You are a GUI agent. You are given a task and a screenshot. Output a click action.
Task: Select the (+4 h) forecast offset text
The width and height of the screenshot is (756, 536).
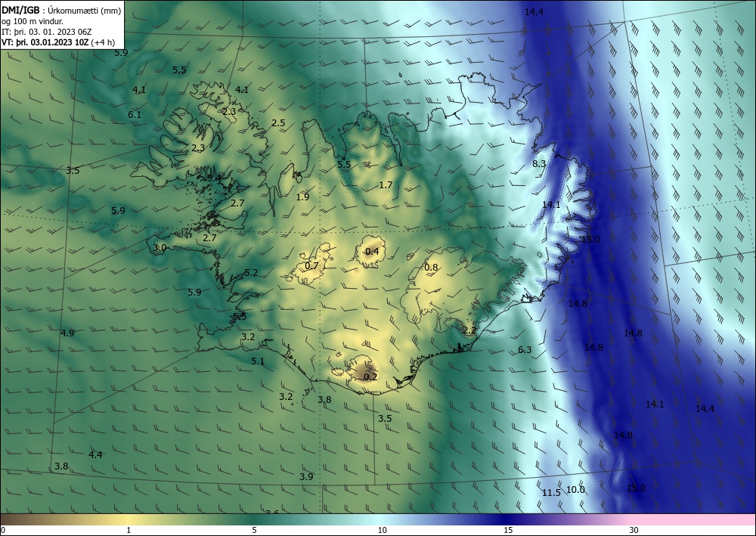coord(103,42)
